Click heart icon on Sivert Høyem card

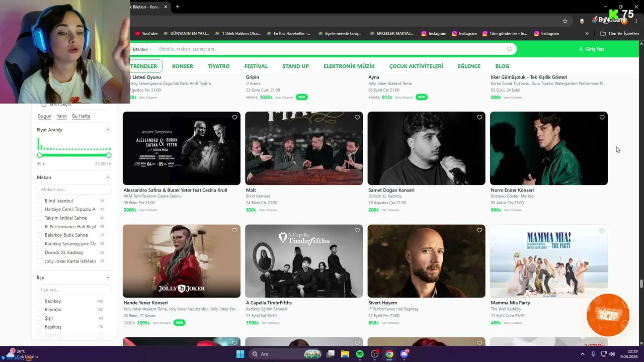point(479,230)
